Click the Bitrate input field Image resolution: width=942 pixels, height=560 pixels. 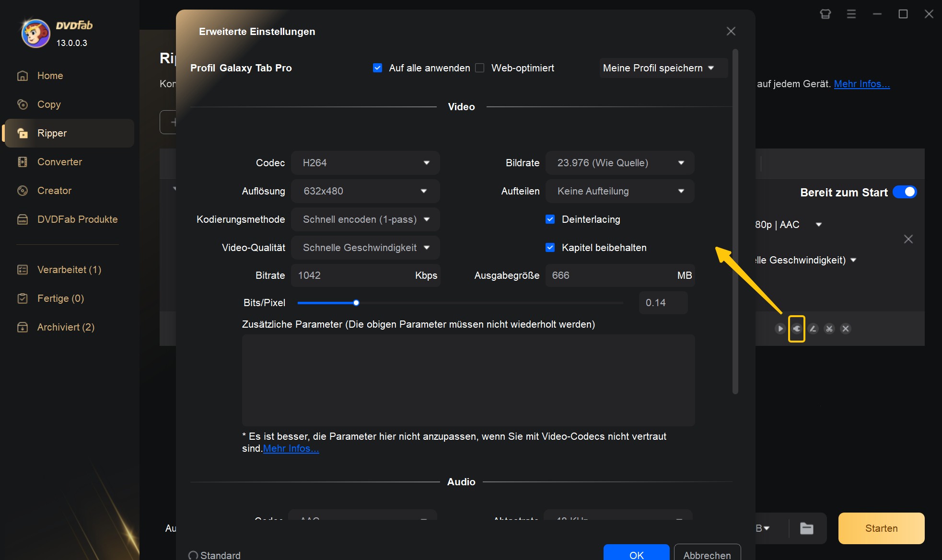[x=352, y=275]
